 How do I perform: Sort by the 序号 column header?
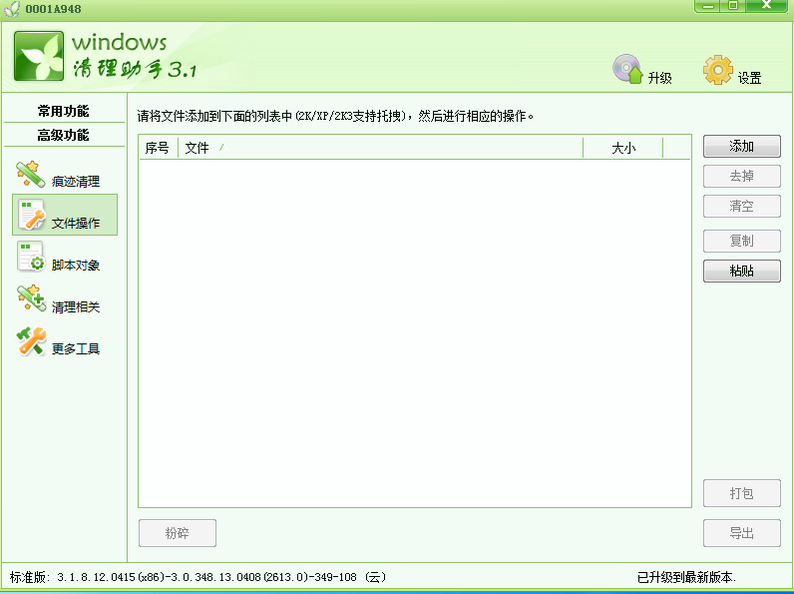[x=158, y=148]
